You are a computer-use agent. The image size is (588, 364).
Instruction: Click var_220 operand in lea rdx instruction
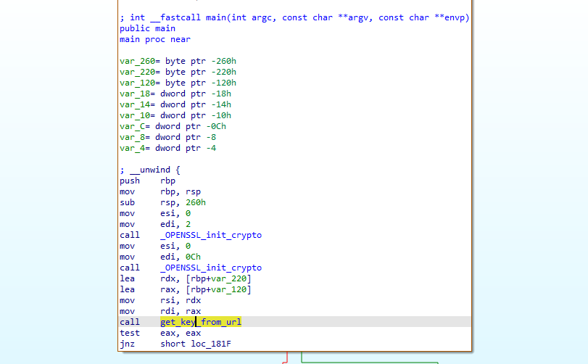[229, 278]
